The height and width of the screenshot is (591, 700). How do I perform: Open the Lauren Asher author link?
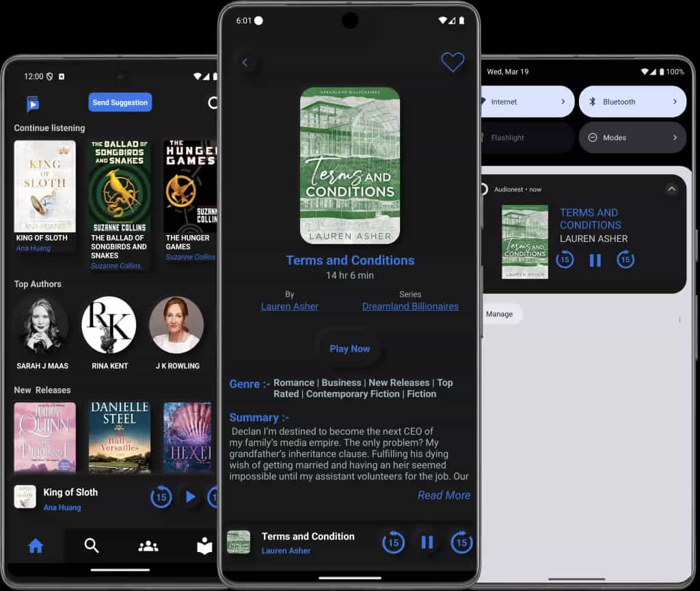coord(290,306)
